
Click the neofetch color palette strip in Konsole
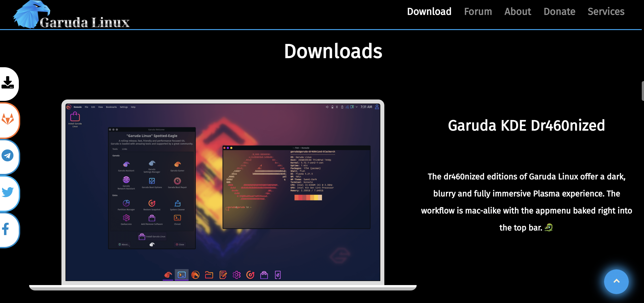[308, 198]
